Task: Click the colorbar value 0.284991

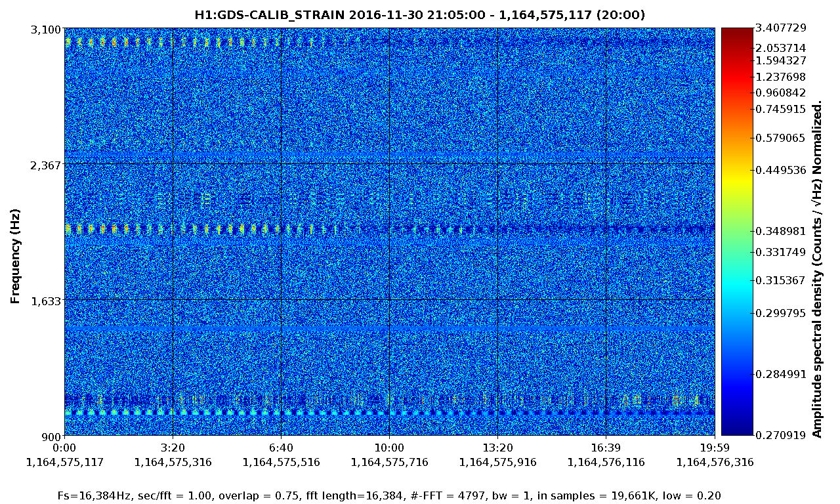Action: (x=780, y=375)
